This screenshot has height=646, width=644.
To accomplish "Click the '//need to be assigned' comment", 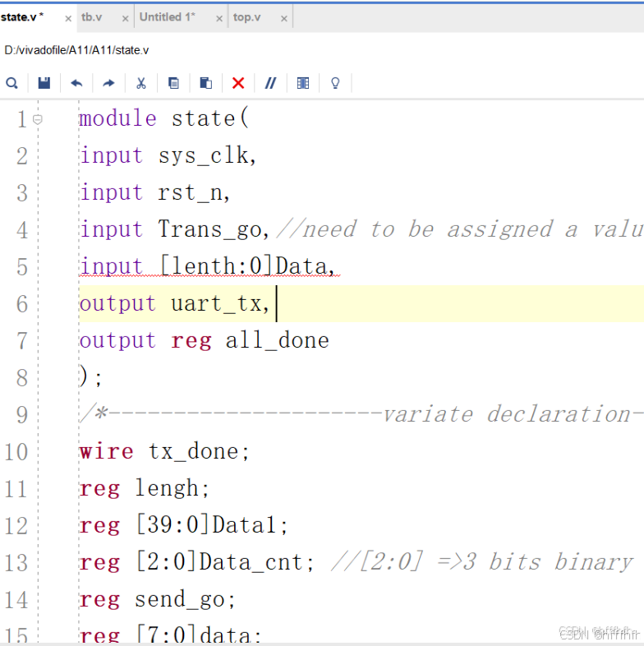I will [460, 229].
